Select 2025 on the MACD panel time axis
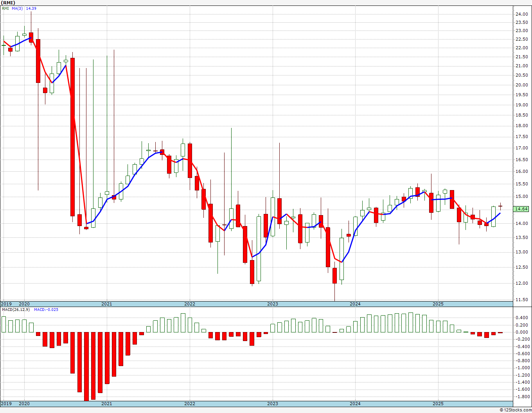This screenshot has height=413, width=532. point(438,404)
